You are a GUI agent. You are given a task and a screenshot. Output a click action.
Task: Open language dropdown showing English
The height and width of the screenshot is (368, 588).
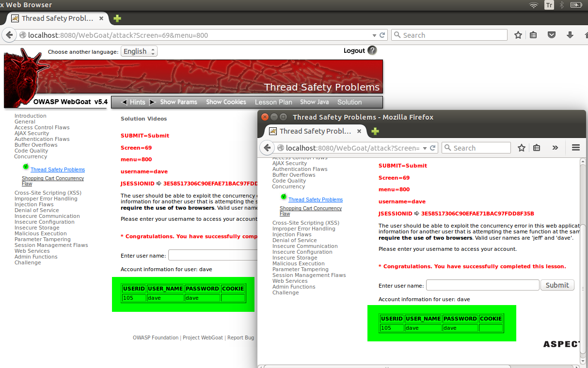point(139,51)
